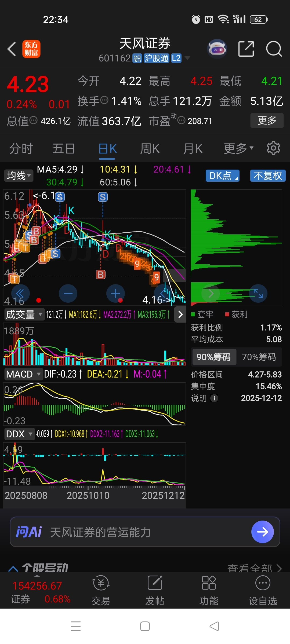Tap the 成交量 volume bar chart
290x644 pixels.
[x=95, y=344]
